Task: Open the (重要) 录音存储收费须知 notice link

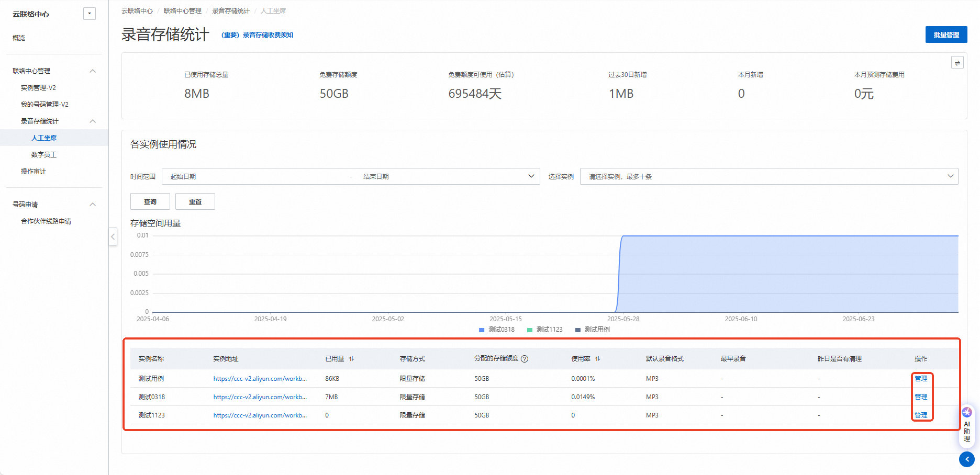Action: click(x=257, y=35)
